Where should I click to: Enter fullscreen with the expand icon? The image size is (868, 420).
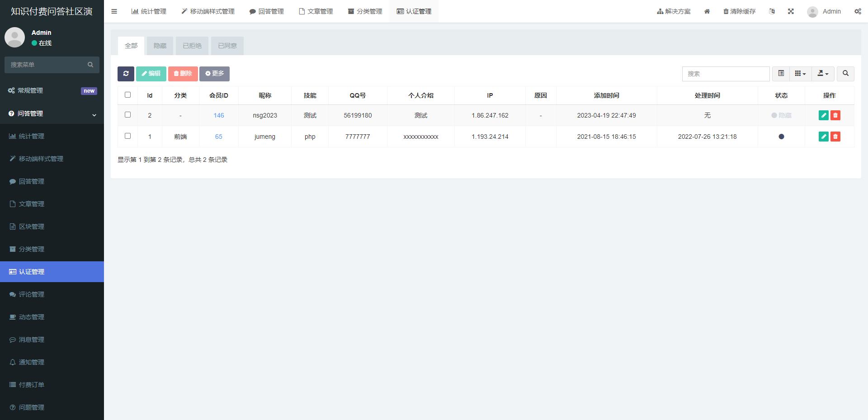[791, 11]
